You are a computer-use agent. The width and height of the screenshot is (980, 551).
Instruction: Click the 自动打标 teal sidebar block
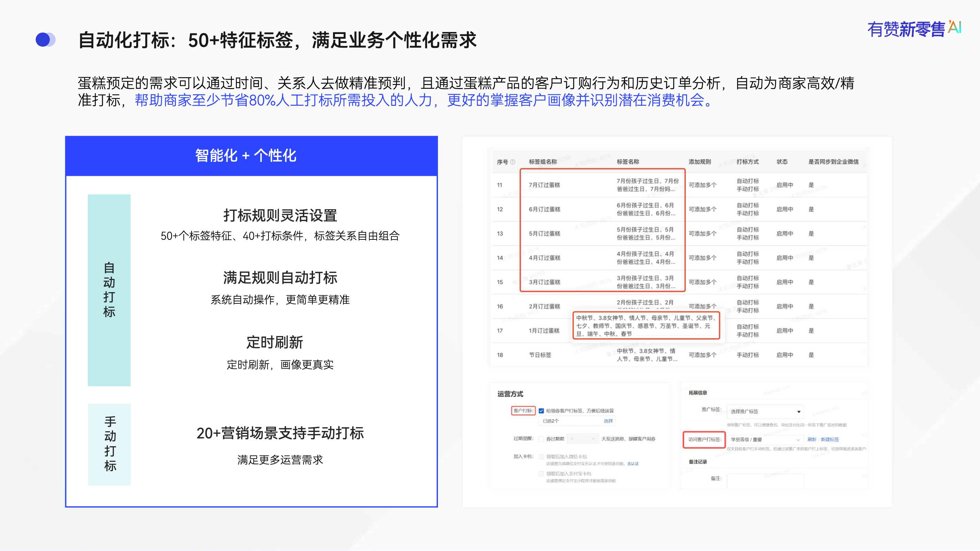[109, 290]
